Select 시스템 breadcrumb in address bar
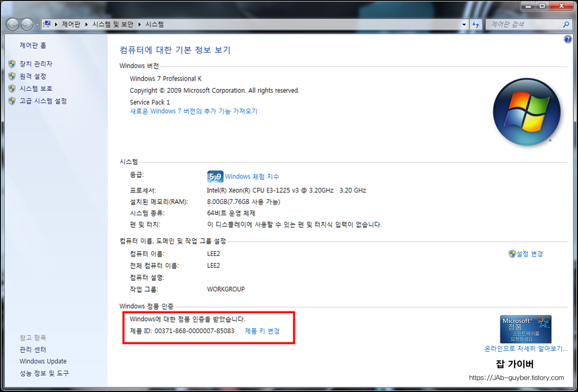 [x=154, y=24]
